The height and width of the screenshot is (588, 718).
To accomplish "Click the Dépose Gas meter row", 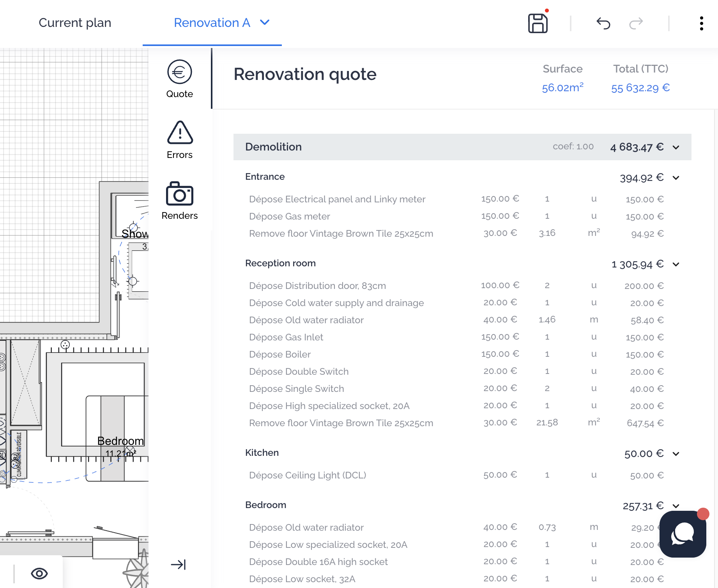I will [456, 216].
